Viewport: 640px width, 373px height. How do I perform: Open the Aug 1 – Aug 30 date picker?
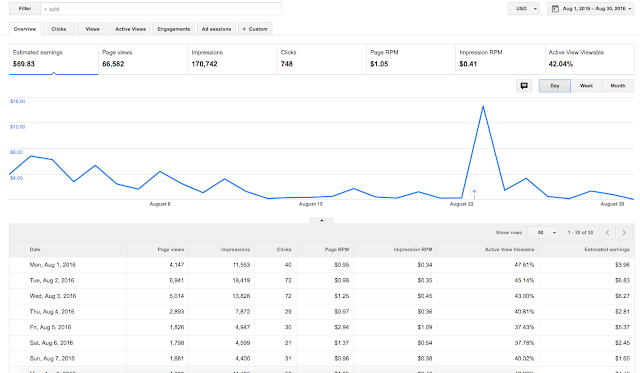click(590, 9)
